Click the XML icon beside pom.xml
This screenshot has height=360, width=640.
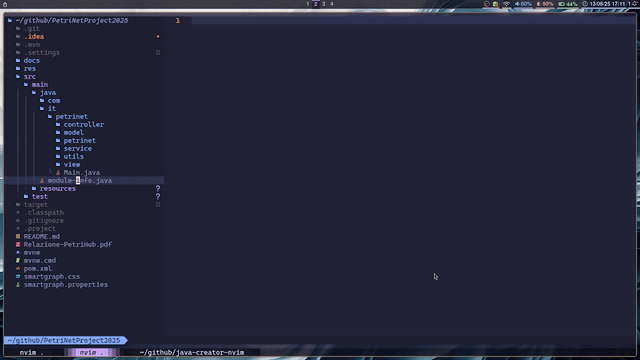point(18,269)
